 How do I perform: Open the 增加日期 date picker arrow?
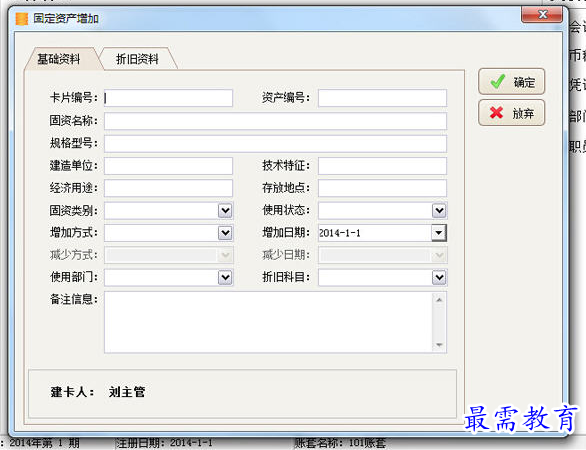(x=439, y=233)
